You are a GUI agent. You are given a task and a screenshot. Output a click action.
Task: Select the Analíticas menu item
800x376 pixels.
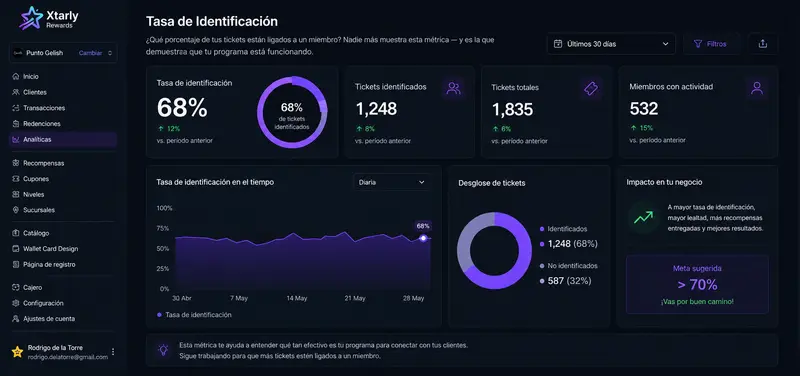click(63, 139)
